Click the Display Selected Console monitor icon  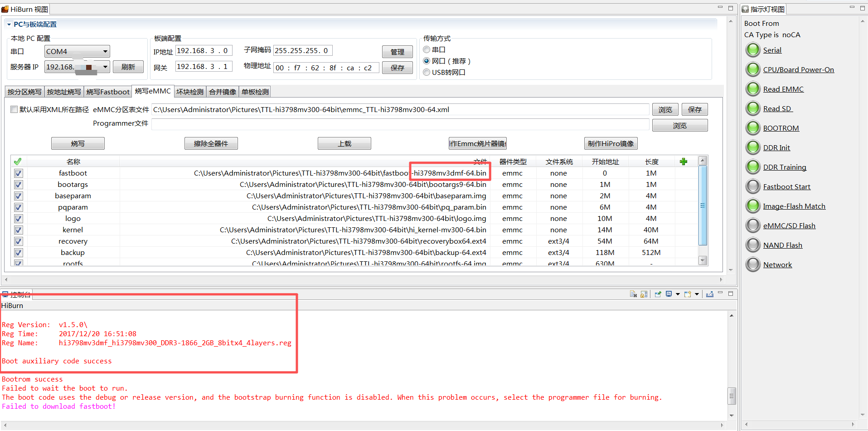[x=669, y=294]
